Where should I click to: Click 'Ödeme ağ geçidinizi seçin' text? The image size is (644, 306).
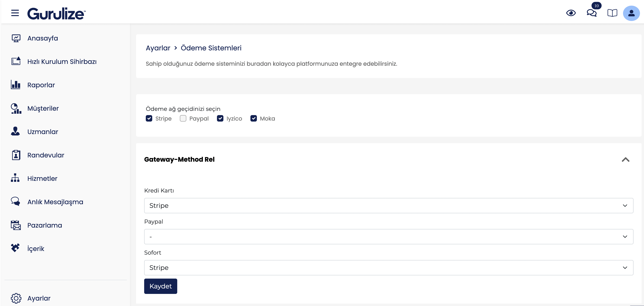click(183, 109)
